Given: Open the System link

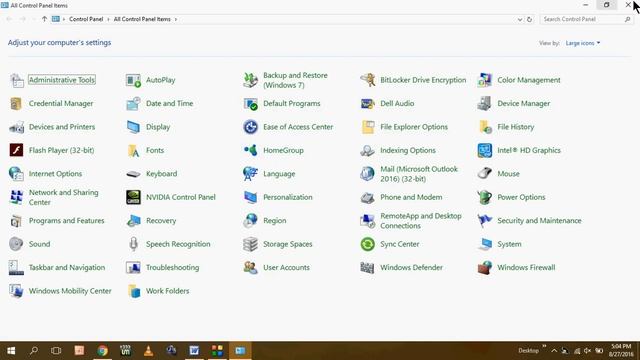Looking at the screenshot, I should click(x=509, y=244).
